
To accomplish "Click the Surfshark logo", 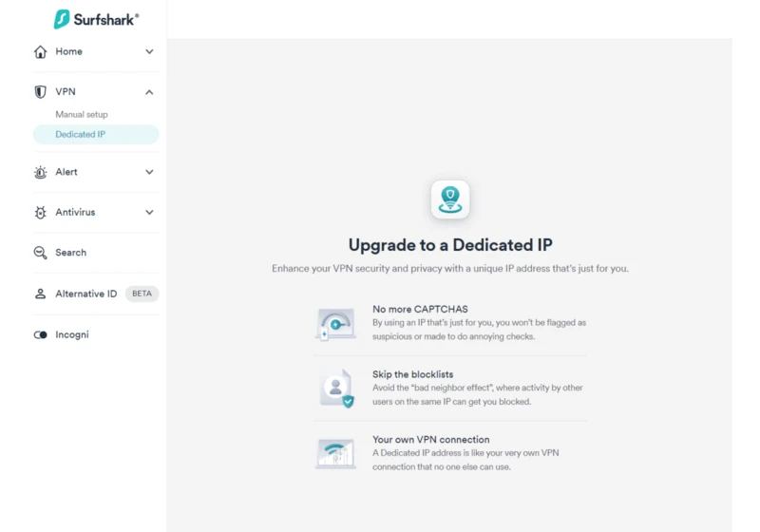I will [x=96, y=19].
